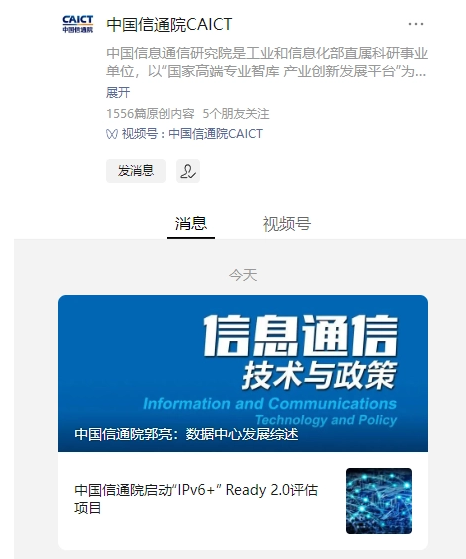This screenshot has width=466, height=559.
Task: Switch to the 消息 tab
Action: [191, 224]
